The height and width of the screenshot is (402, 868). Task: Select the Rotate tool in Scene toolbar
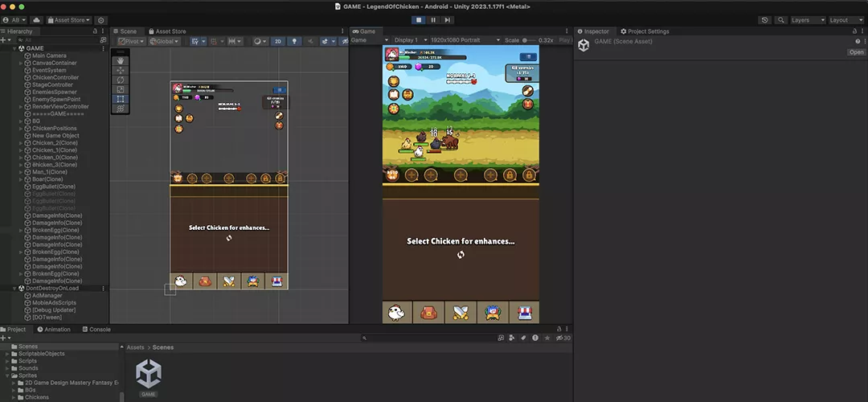tap(121, 80)
